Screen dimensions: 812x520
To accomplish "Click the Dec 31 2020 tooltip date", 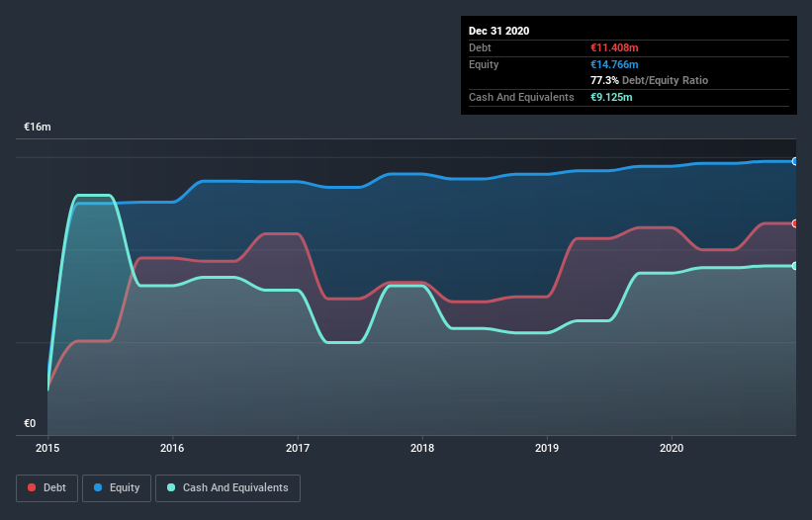I will (x=498, y=31).
